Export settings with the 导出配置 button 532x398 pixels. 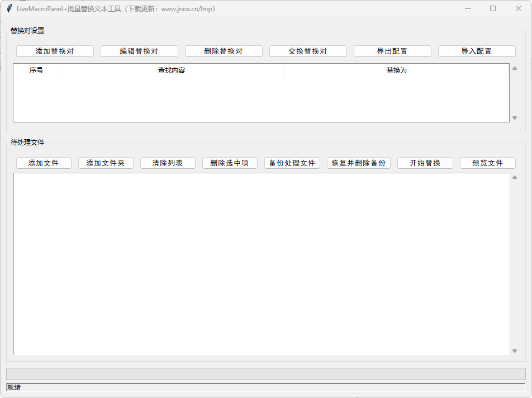click(x=392, y=51)
